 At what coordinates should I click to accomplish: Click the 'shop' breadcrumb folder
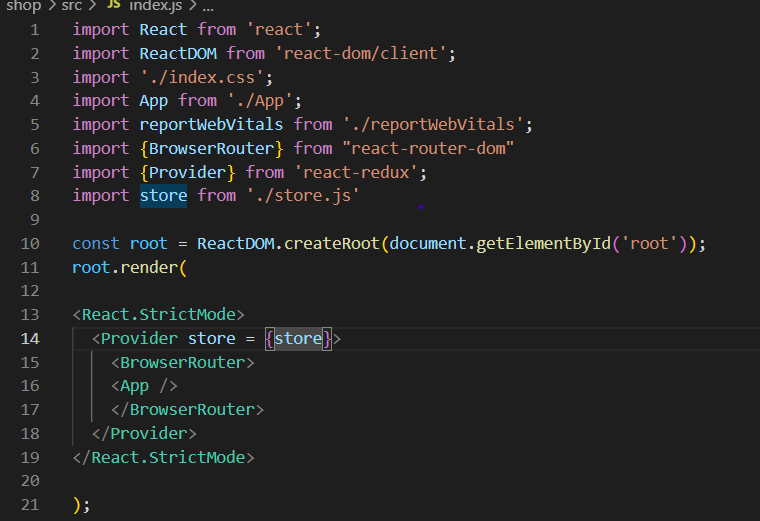coord(23,6)
